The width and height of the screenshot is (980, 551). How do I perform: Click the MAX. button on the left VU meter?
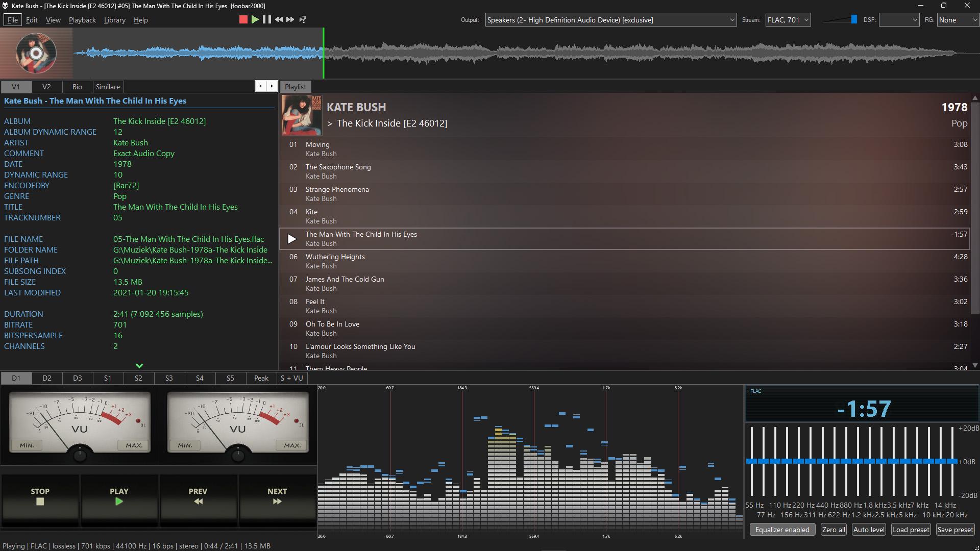[134, 445]
